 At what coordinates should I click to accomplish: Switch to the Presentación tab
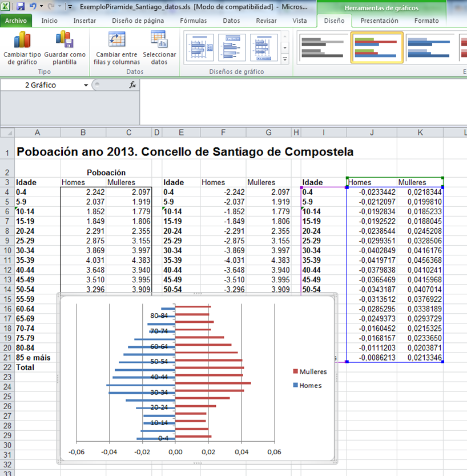coord(379,21)
